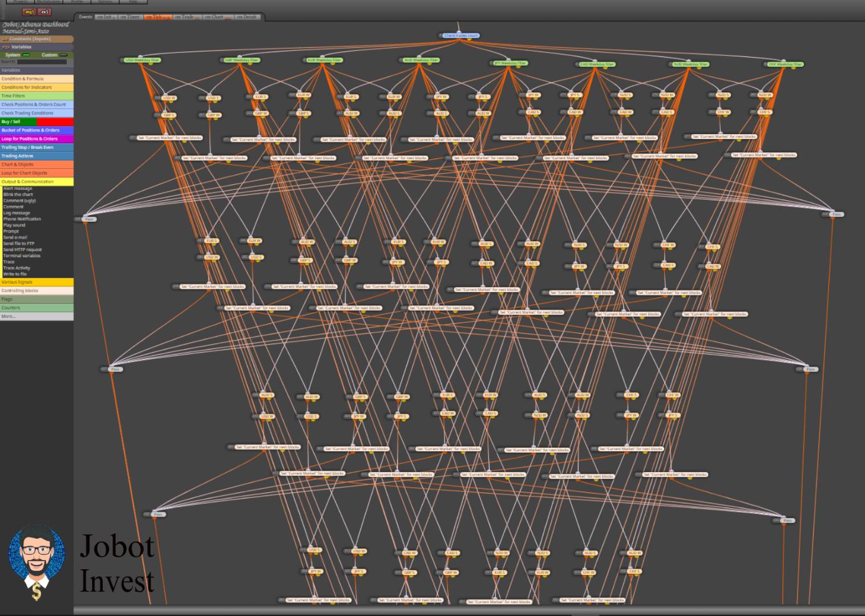Expand the Condition & Formula category
865x616 pixels.
point(37,79)
